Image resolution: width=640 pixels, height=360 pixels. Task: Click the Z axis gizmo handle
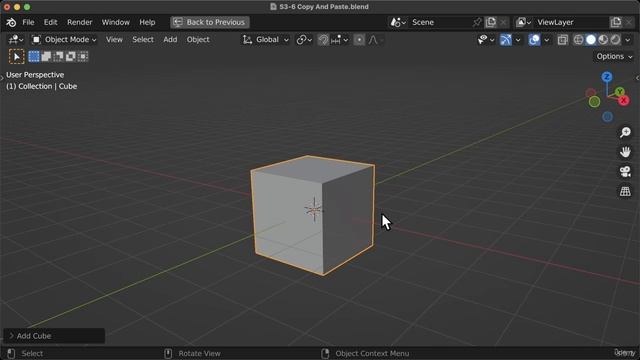tap(607, 77)
